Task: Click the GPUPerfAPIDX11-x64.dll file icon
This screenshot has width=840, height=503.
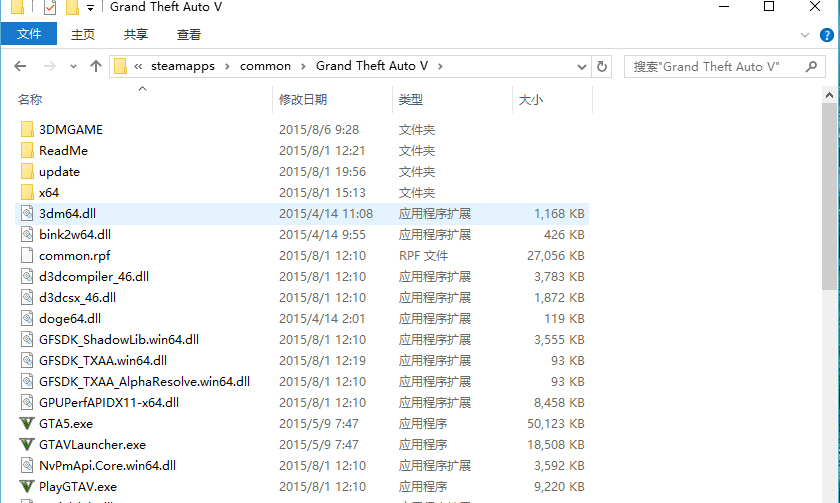Action: point(27,402)
